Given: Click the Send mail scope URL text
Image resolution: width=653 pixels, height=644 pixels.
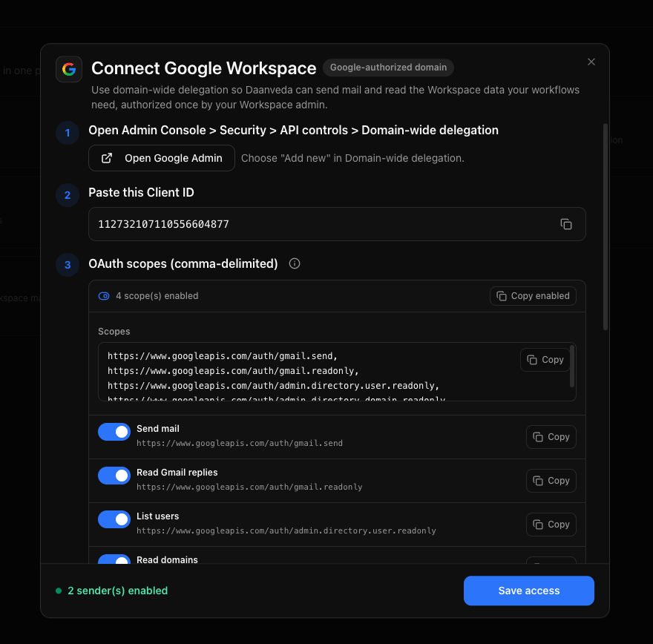Looking at the screenshot, I should (x=240, y=444).
